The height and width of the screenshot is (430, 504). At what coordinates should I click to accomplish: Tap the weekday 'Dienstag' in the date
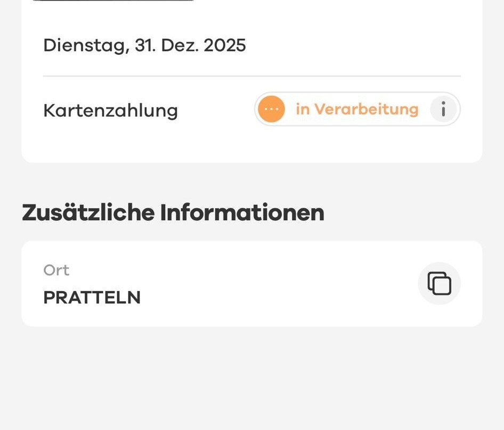point(86,45)
